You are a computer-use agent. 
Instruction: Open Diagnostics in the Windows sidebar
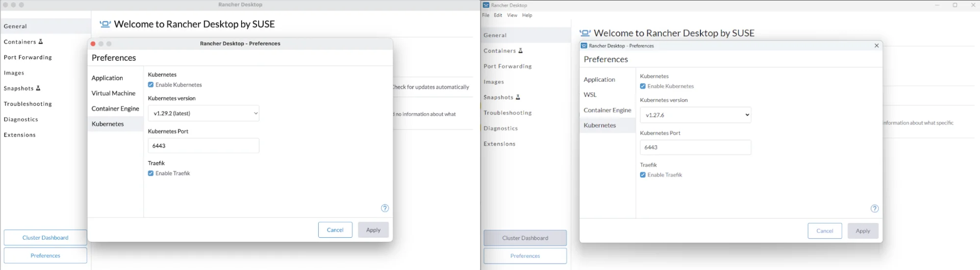click(526, 128)
